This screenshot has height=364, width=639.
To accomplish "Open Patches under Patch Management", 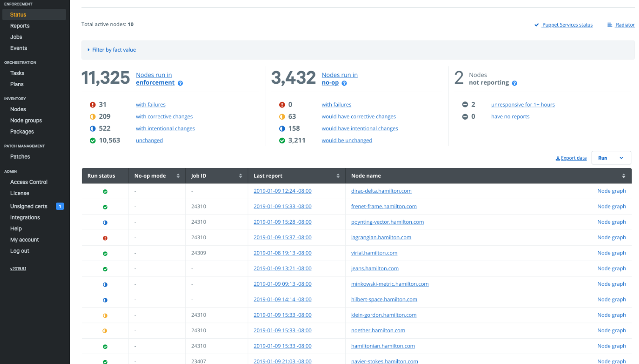I will 20,156.
